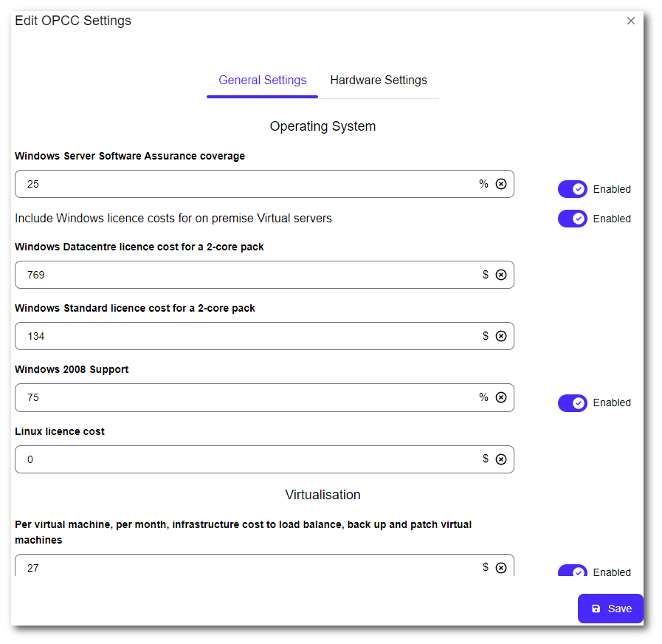Click the Windows Datacentre licence cost input
Image resolution: width=662 pixels, height=644 pixels.
(x=244, y=275)
